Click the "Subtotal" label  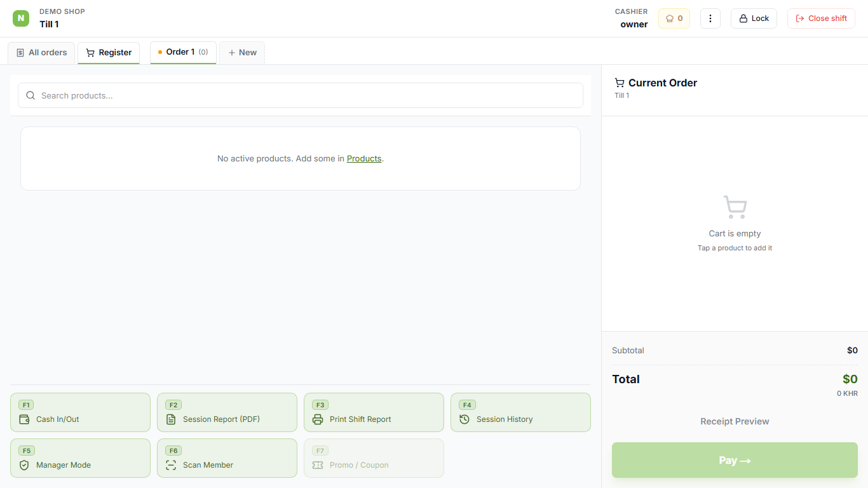(628, 350)
